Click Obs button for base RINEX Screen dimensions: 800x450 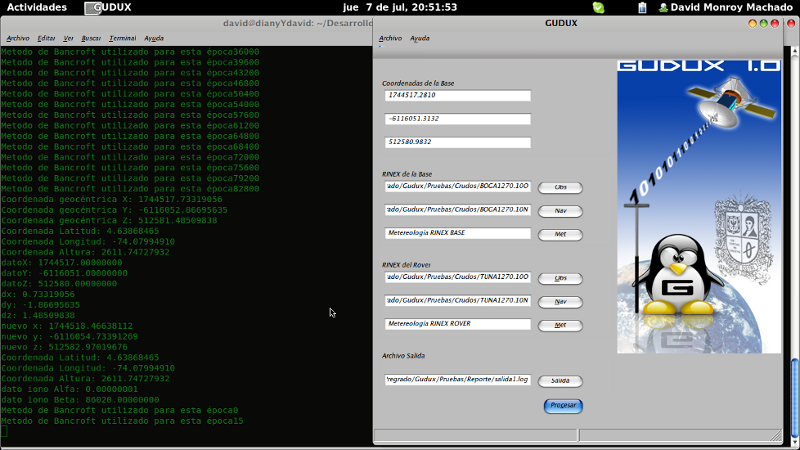[560, 187]
